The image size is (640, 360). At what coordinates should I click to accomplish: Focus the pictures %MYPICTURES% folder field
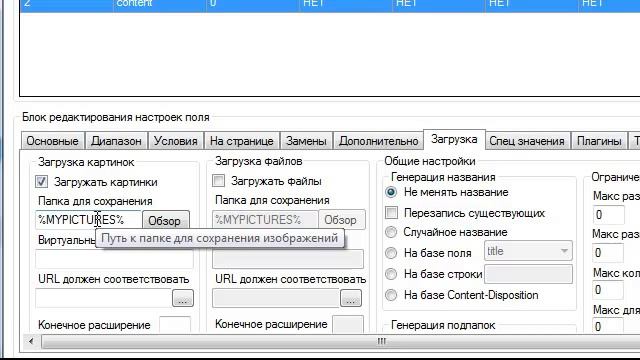(x=88, y=220)
